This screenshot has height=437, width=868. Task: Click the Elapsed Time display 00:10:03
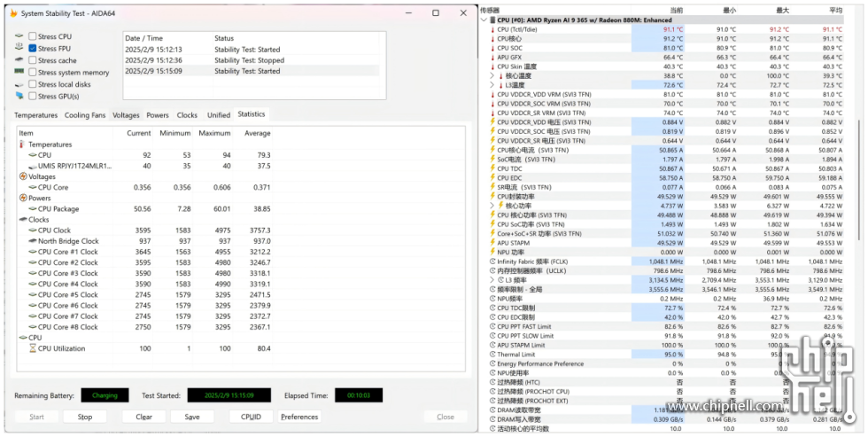click(359, 395)
